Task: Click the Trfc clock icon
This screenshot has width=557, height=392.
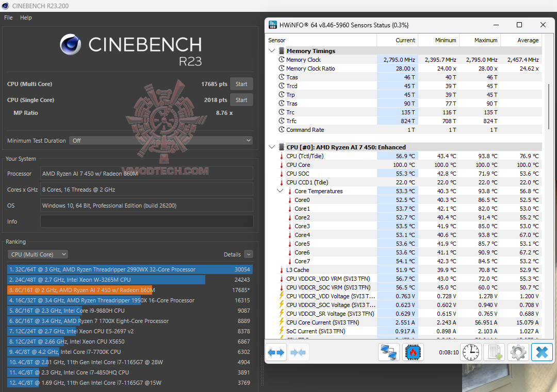Action: click(x=282, y=121)
